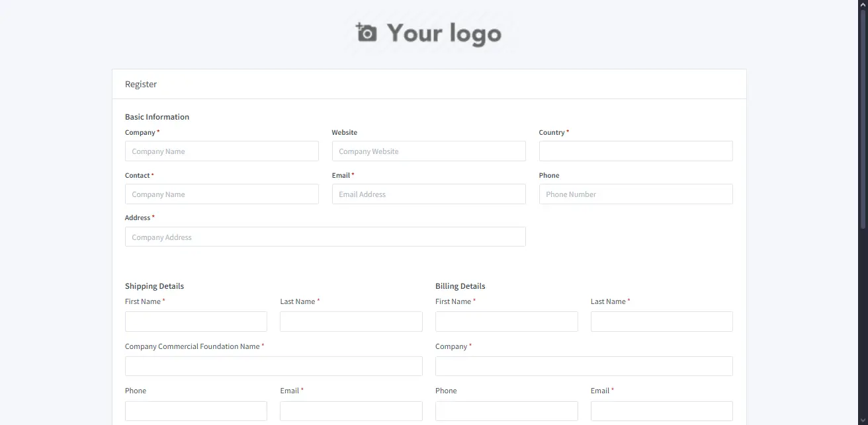Screen dimensions: 868x425
Task: Click First Name field under Billing Details
Action: point(506,321)
